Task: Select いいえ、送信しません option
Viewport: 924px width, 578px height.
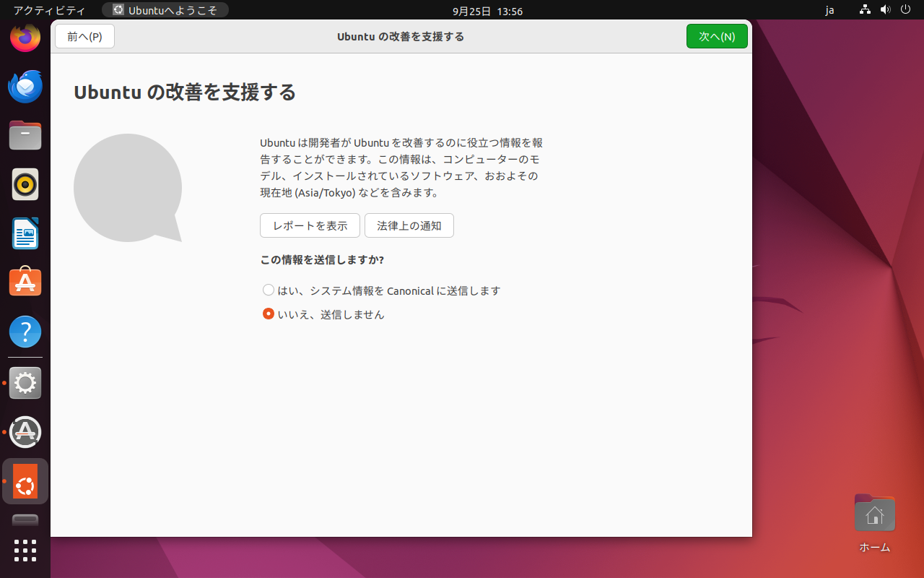Action: pos(269,314)
